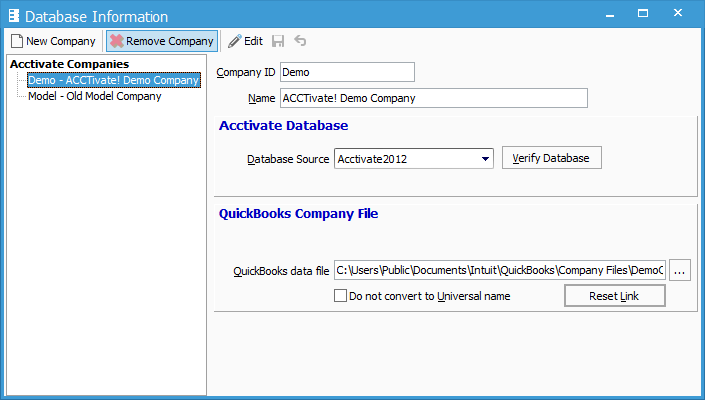Click into the company Name field

tap(433, 98)
